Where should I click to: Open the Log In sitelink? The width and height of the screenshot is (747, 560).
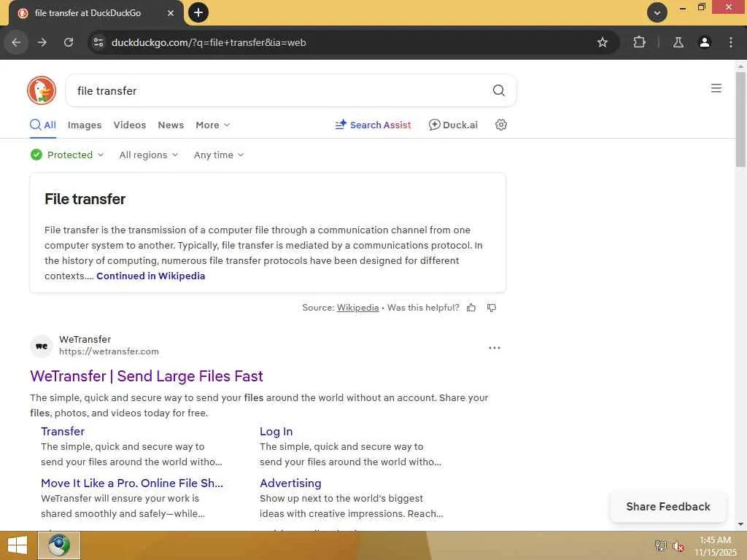click(x=276, y=432)
